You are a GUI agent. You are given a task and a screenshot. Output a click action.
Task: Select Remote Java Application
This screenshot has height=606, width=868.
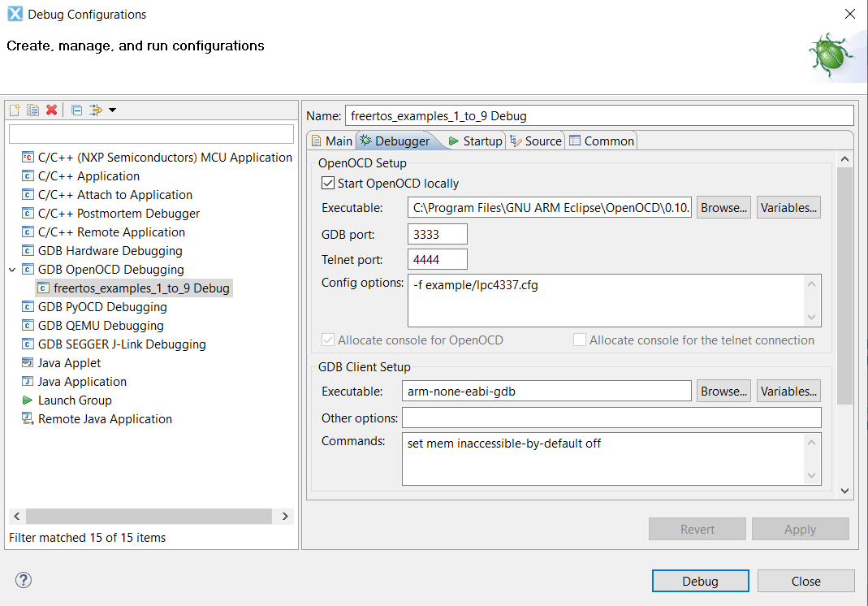coord(105,419)
